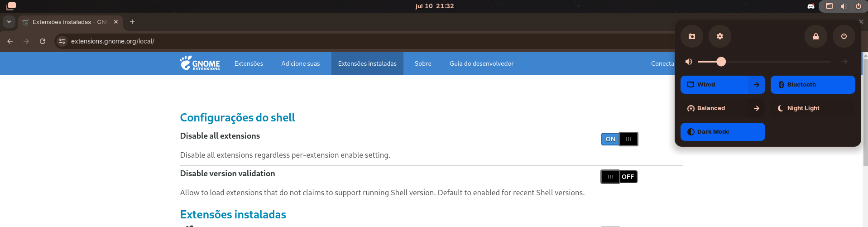The width and height of the screenshot is (868, 227).
Task: Select the Sobre menu item
Action: click(423, 63)
